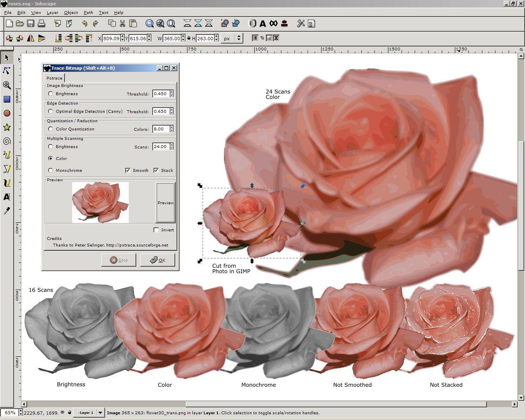Open the Object menu

[x=71, y=12]
